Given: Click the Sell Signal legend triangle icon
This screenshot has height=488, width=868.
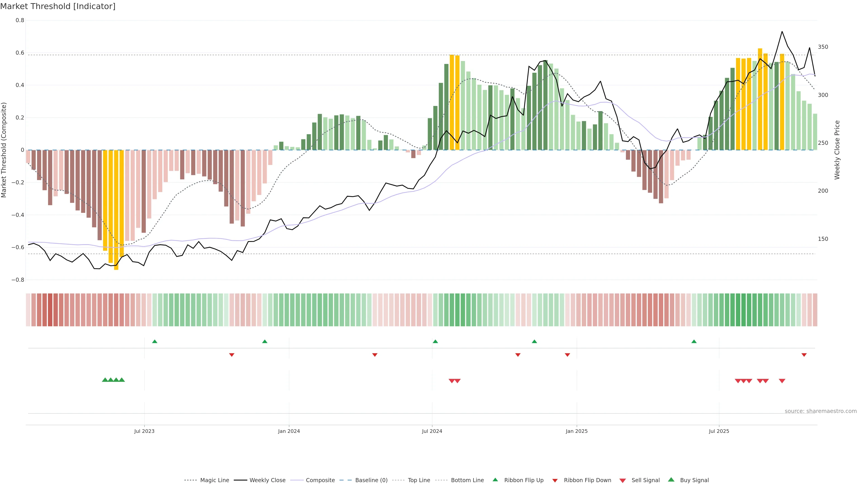Looking at the screenshot, I should point(622,481).
